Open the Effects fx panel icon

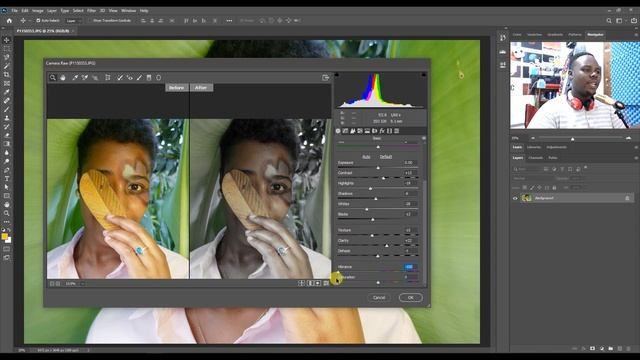click(x=382, y=131)
